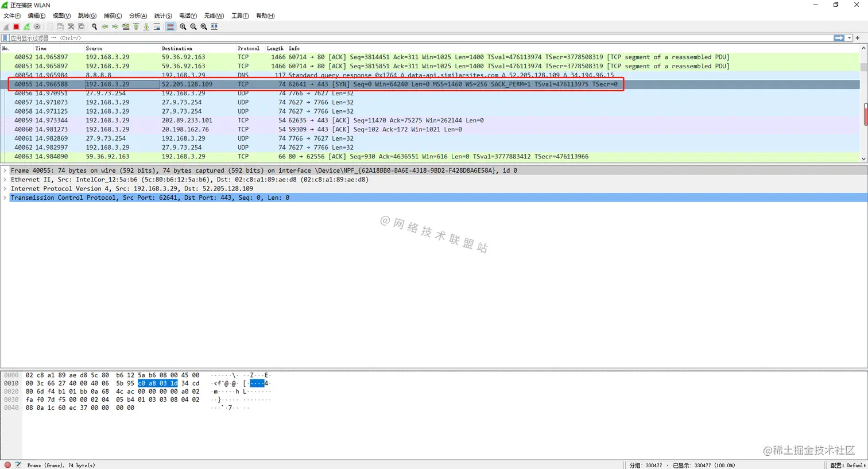Select UDP packet 40057 row
Viewport: 868px width, 469px height.
pyautogui.click(x=430, y=102)
